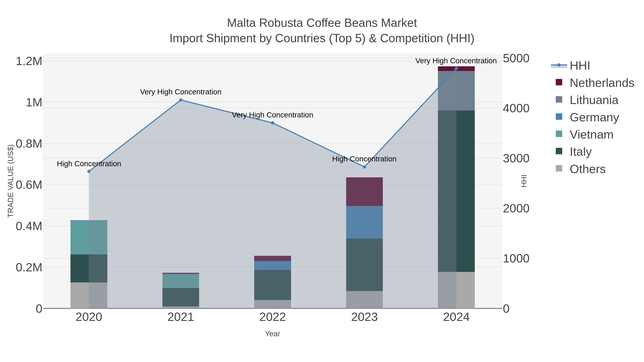Select the 2021 HHI data point
Screen dimensions: 644x362
181,100
